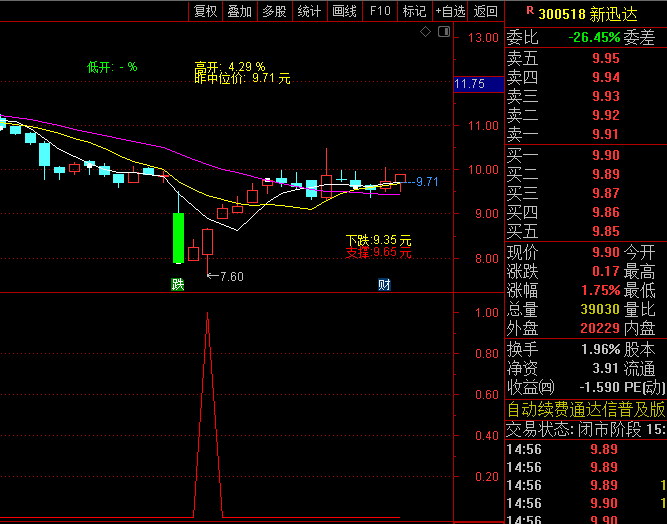667x524 pixels.
Task: Click the 换手 1.96% value
Action: pyautogui.click(x=601, y=349)
